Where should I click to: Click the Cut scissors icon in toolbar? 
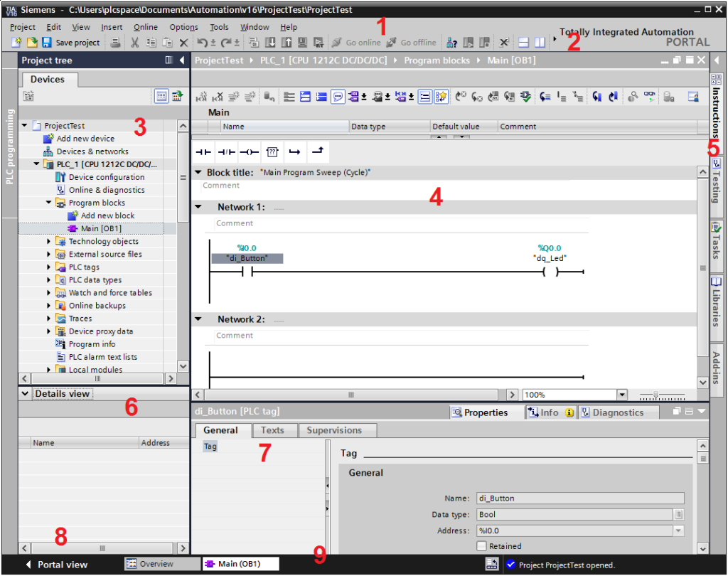[x=134, y=43]
